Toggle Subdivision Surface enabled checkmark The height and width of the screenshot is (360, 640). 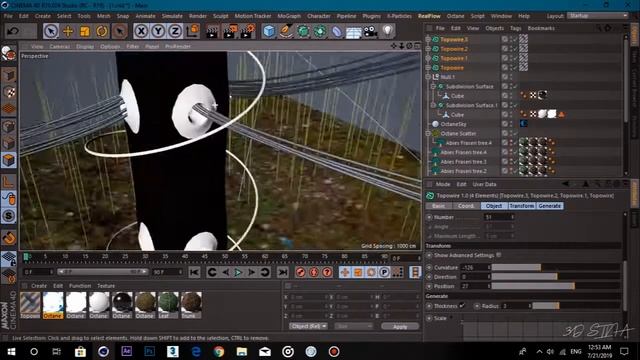coord(516,87)
